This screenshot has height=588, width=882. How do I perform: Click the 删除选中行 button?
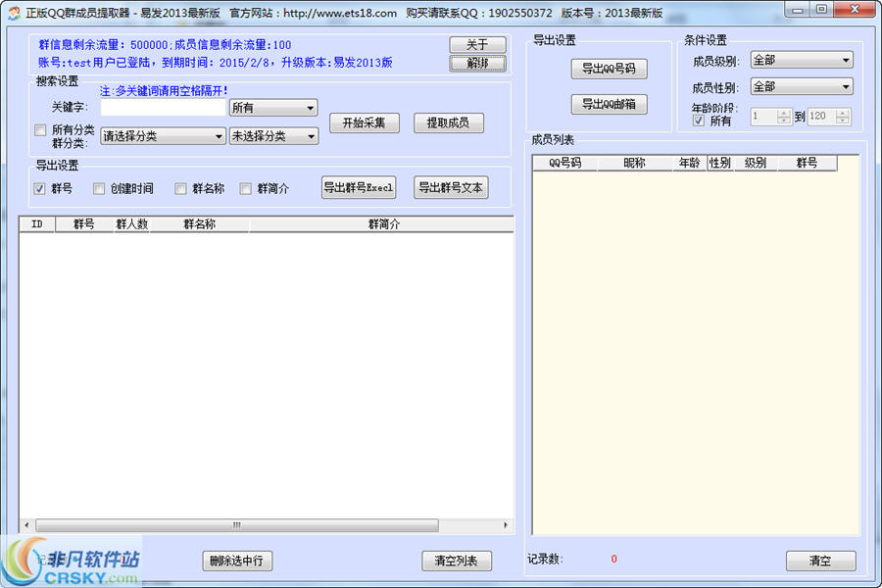(x=237, y=561)
